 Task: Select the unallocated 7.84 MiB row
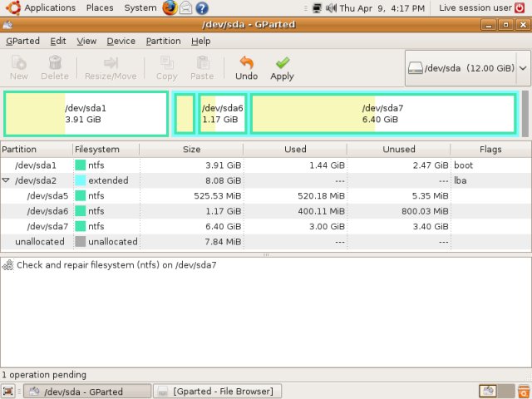coord(266,242)
